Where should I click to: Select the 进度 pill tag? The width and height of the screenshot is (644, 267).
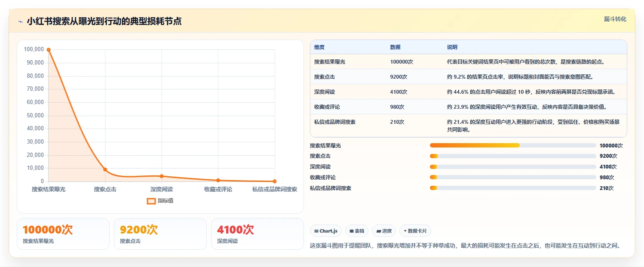coord(384,231)
